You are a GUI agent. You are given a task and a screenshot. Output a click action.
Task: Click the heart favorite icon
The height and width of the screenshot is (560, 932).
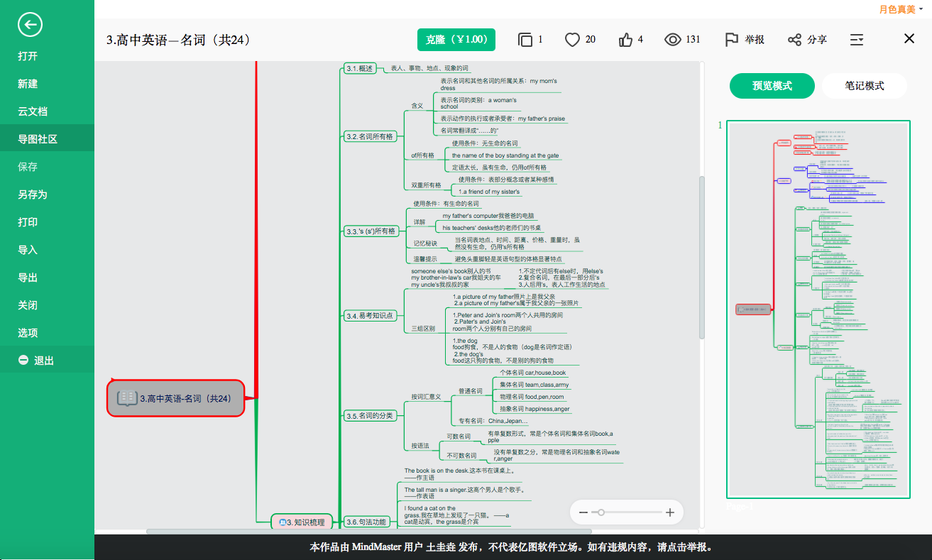coord(572,40)
